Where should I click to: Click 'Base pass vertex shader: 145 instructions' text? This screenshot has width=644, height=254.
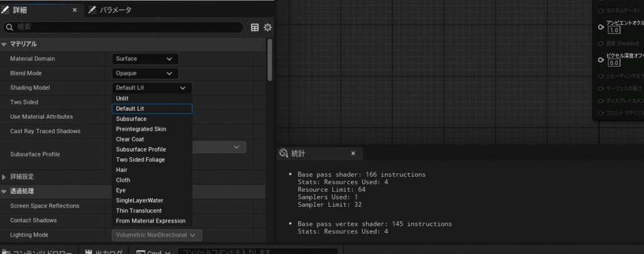pos(375,224)
